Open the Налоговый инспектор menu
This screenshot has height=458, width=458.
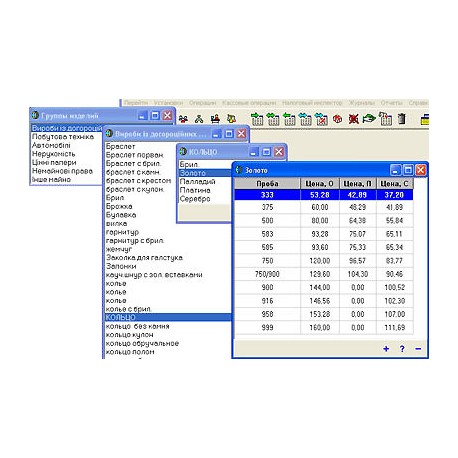click(x=312, y=103)
